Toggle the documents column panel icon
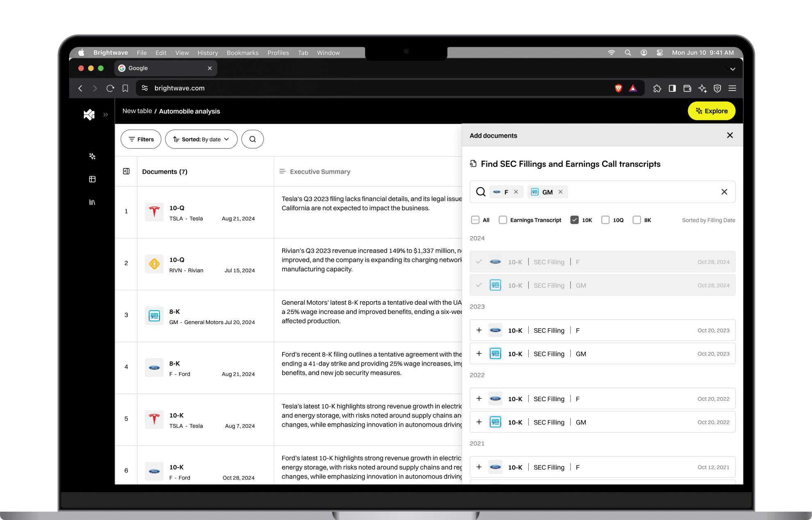The image size is (812, 520). 126,171
